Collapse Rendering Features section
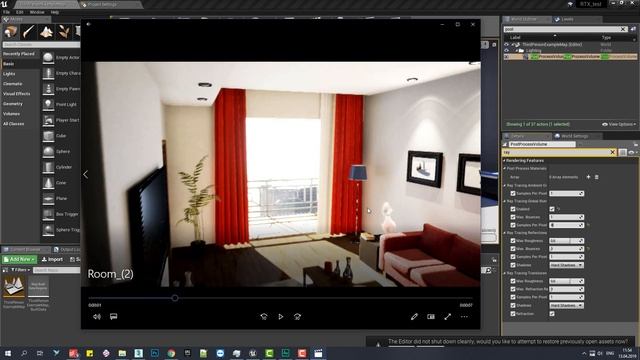The image size is (640, 360). point(504,160)
